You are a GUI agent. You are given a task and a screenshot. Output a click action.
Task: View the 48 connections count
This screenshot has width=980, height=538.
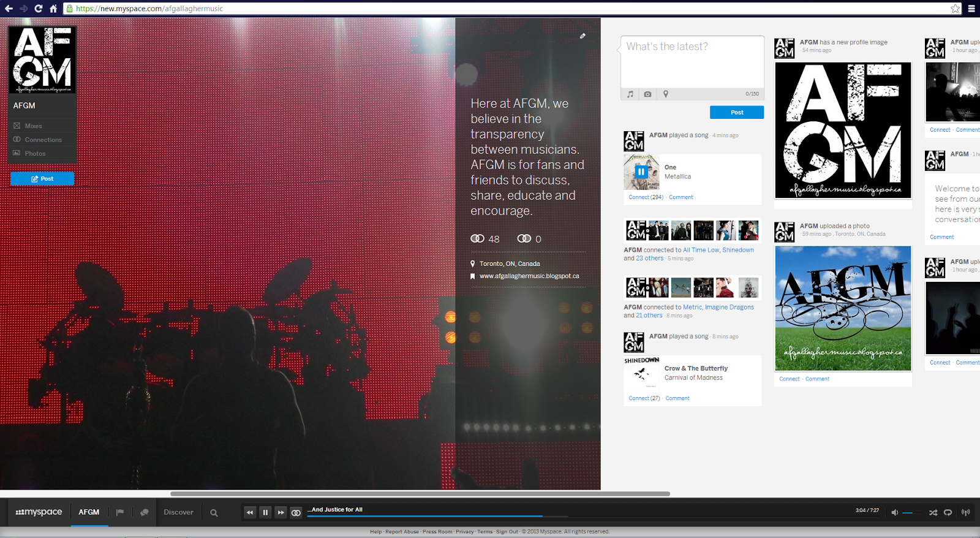[485, 239]
